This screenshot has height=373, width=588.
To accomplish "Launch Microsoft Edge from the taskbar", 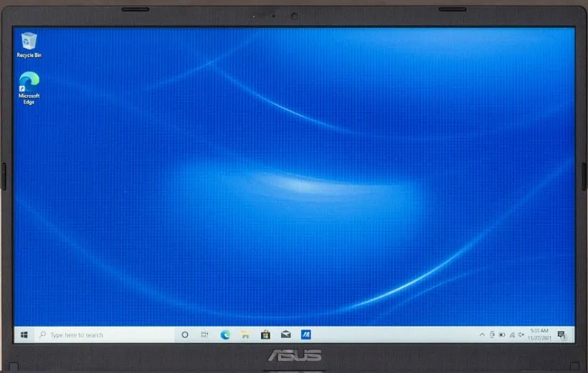I will tap(225, 334).
